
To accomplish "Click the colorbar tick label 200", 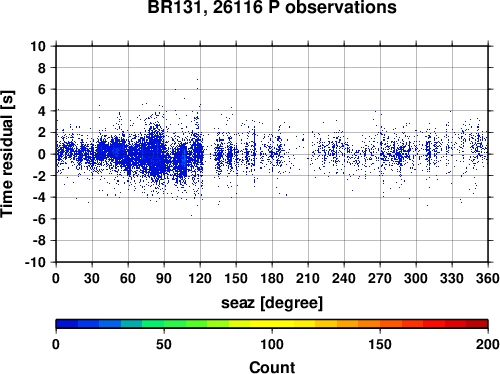I will tap(488, 344).
